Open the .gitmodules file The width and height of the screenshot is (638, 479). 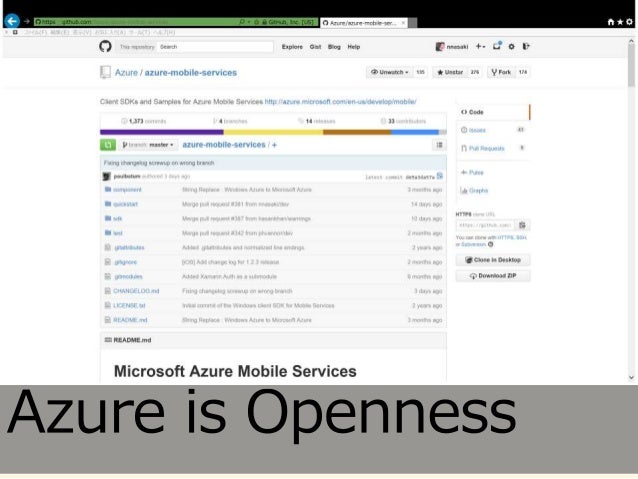[x=128, y=276]
